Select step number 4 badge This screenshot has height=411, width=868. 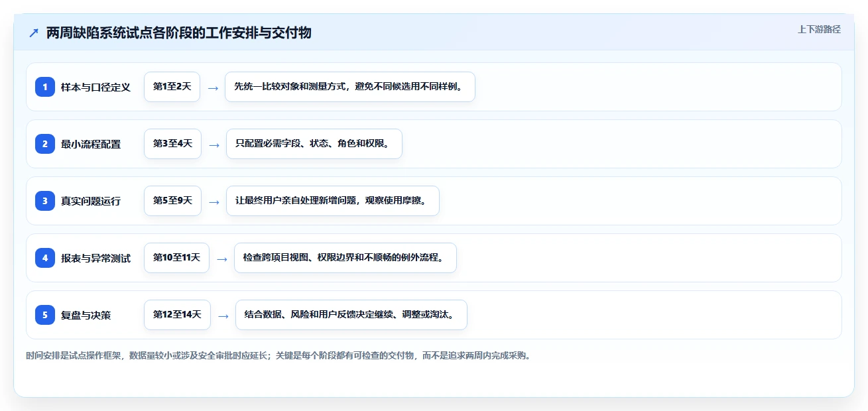pyautogui.click(x=45, y=257)
